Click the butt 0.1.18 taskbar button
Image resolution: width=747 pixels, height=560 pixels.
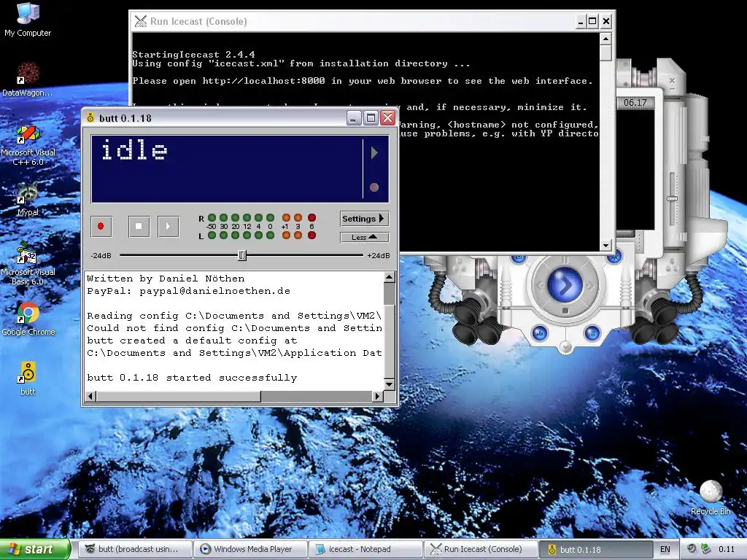[595, 549]
